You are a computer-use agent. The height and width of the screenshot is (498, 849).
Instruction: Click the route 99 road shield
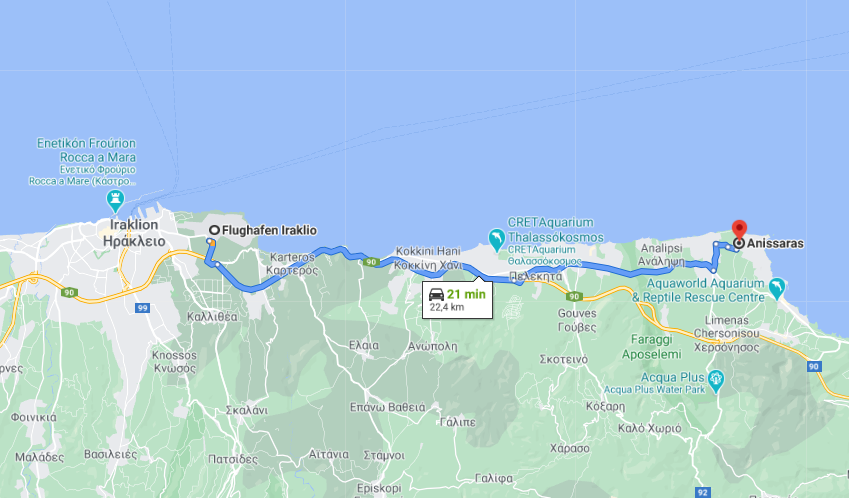(142, 308)
